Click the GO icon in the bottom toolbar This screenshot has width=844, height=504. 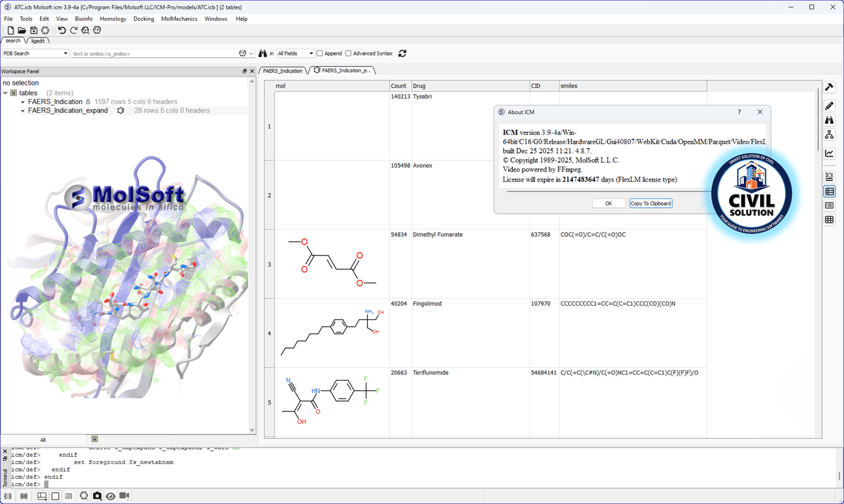pos(24,496)
